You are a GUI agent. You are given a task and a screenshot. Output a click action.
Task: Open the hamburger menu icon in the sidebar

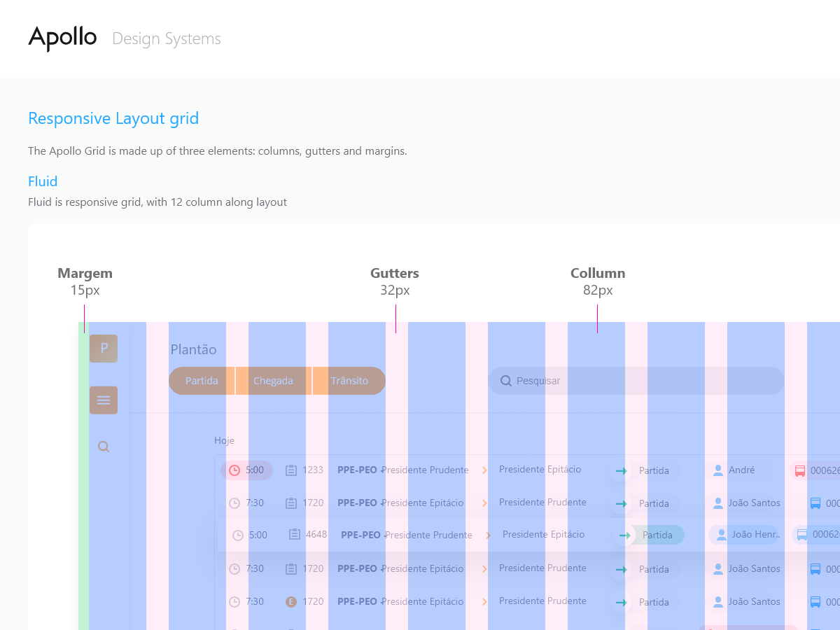coord(103,400)
